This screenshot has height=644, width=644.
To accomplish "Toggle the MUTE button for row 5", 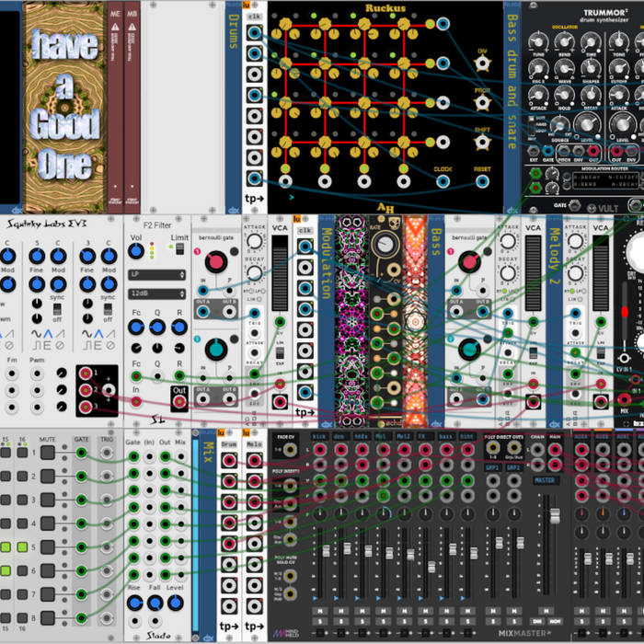I will pyautogui.click(x=46, y=547).
